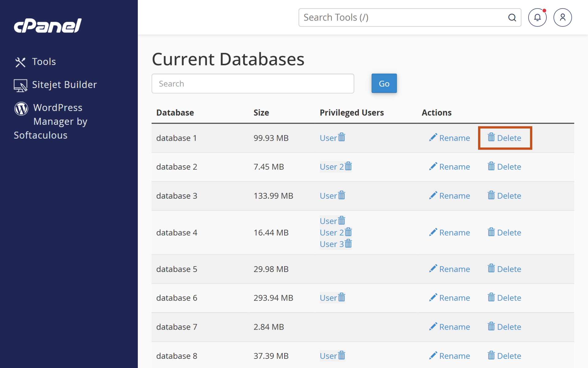Click the pencil icon to rename database 5
Viewport: 588px width, 368px height.
click(433, 268)
